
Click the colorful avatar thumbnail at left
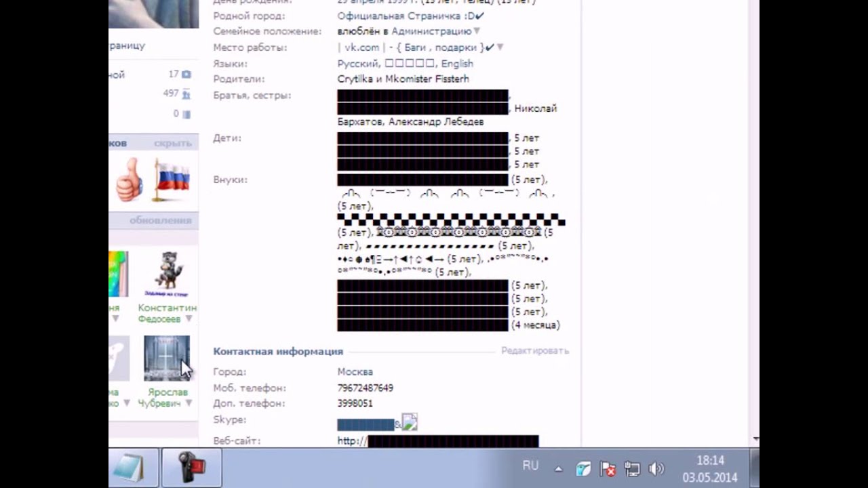(118, 274)
